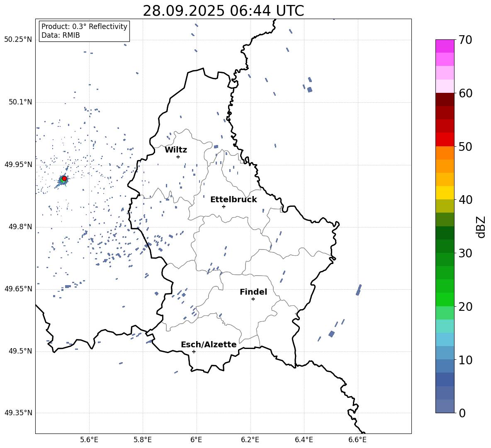Click the Esch/Alzette city label

[209, 344]
